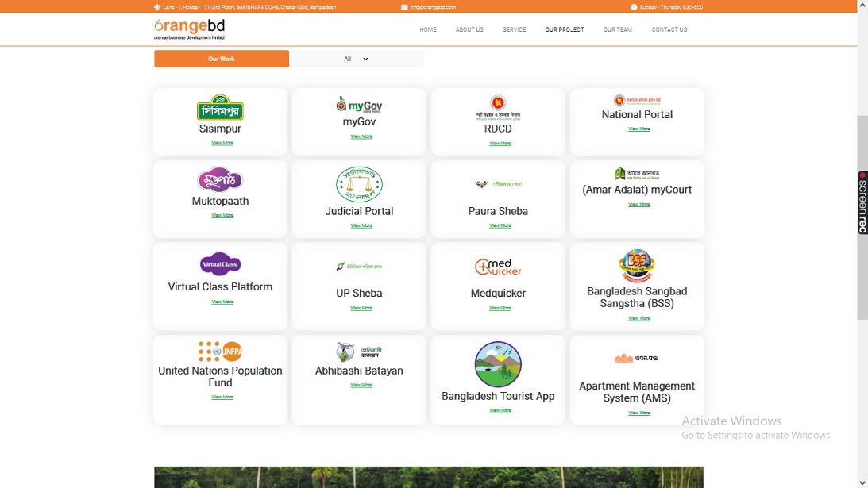Screen dimensions: 868x488
Task: Click the BSS emblem icon
Action: (x=637, y=267)
